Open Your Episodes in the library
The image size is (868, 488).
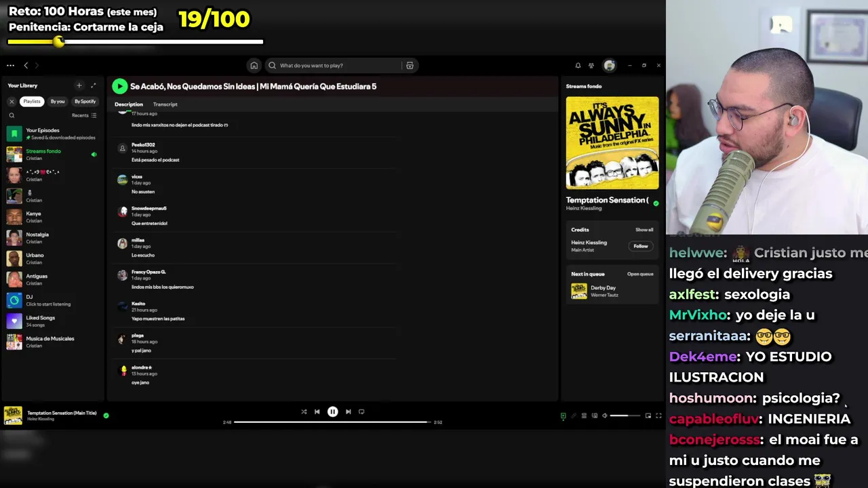point(53,134)
